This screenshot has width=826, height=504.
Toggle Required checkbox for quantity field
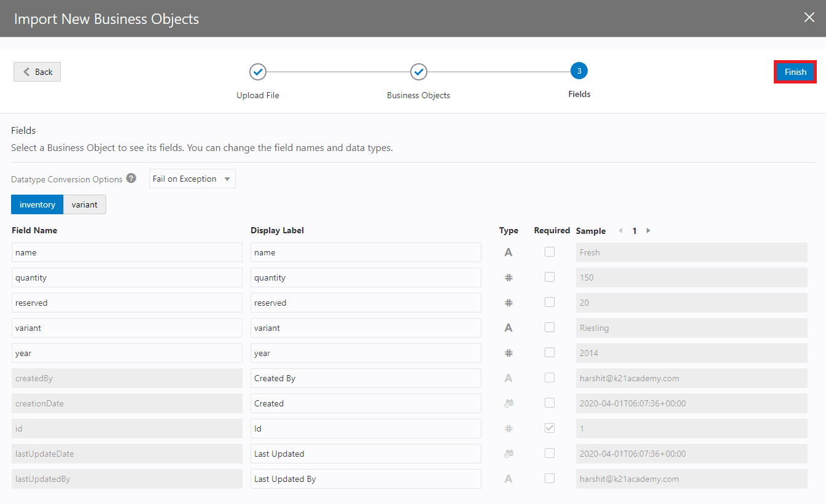pyautogui.click(x=550, y=277)
